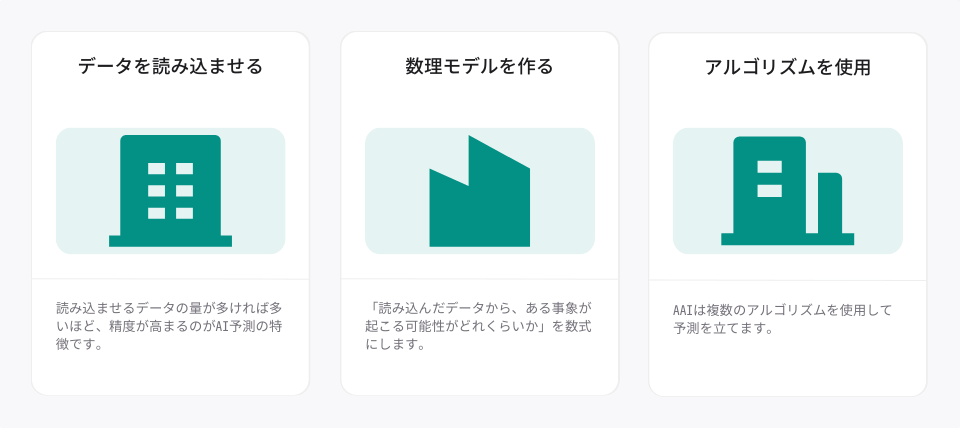Select the 数理モデルを作る heading
960x428 pixels.
tap(479, 66)
